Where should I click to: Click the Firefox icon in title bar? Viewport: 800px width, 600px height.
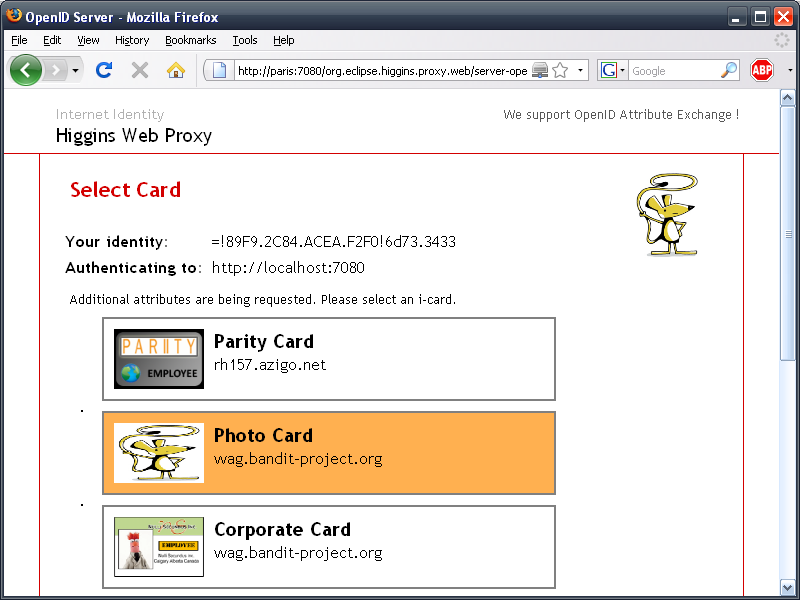click(x=14, y=16)
